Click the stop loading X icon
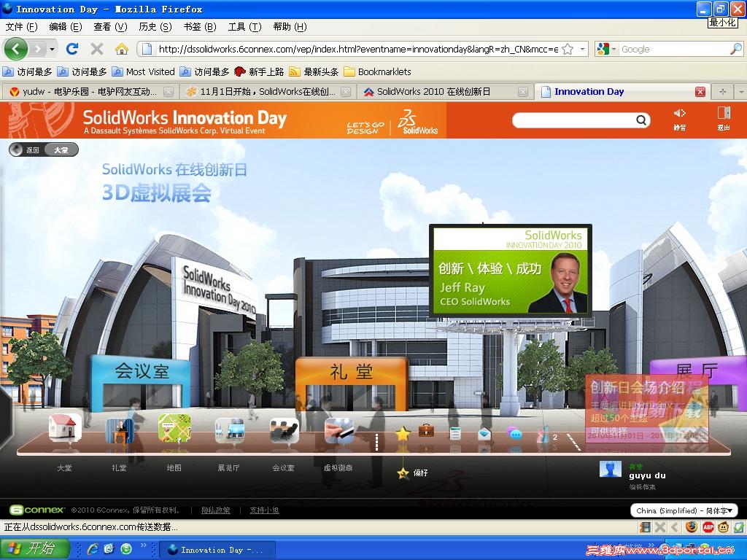Screen dimensions: 747x560 point(97,49)
